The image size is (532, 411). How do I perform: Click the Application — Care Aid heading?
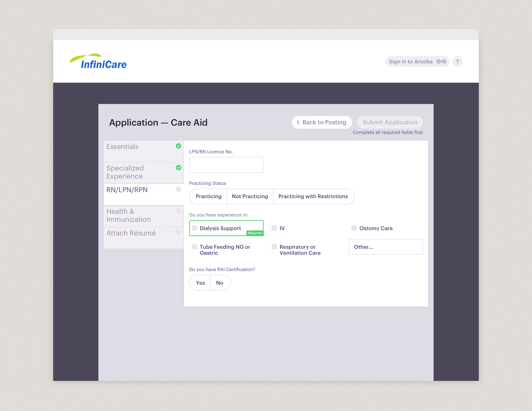click(158, 122)
